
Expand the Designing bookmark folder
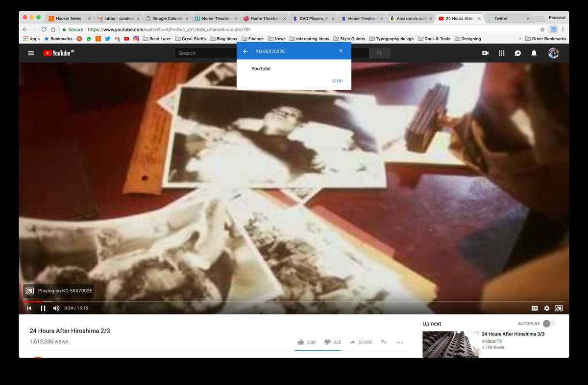tap(468, 39)
